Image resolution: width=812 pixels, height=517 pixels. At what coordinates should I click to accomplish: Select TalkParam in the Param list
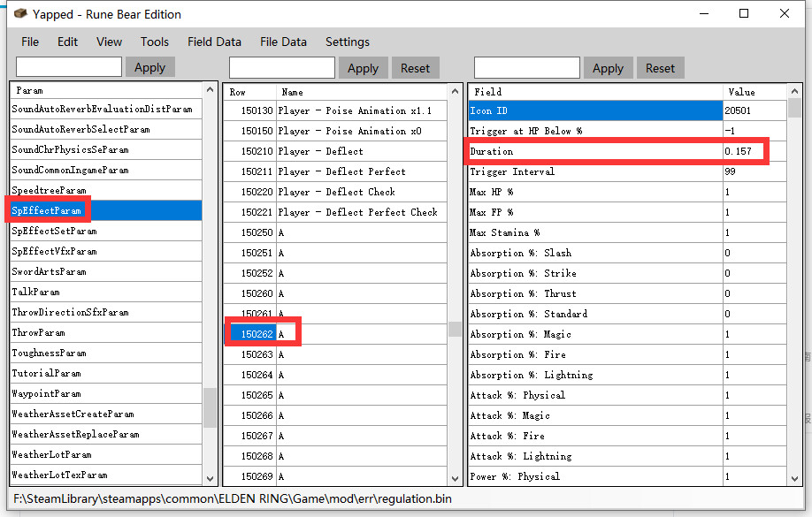(x=106, y=292)
